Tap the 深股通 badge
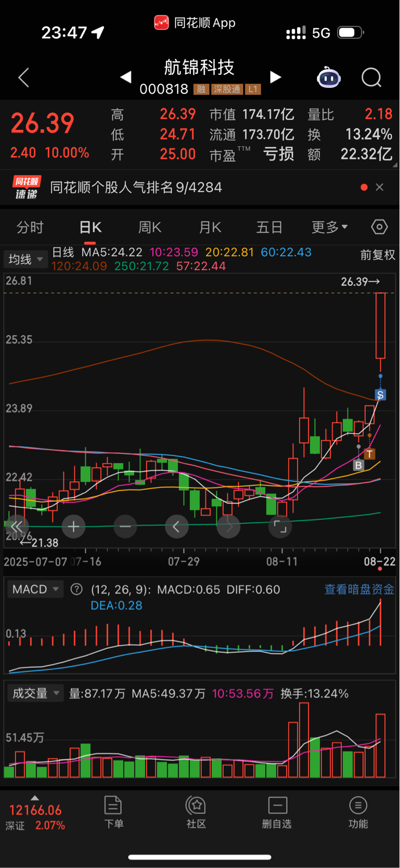 click(x=227, y=89)
